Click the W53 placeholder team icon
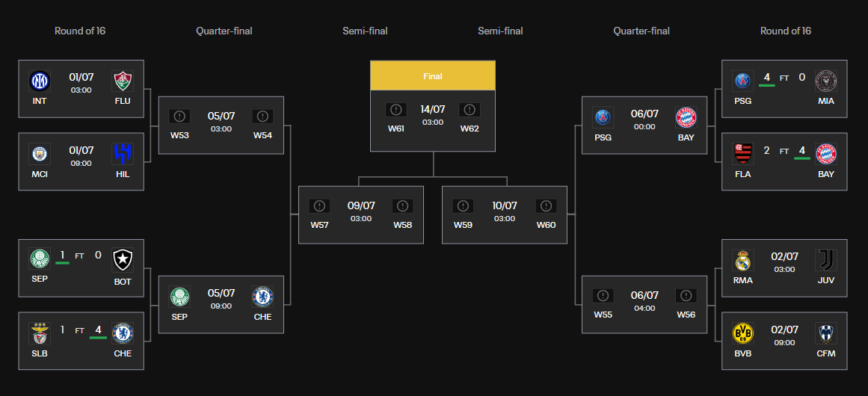This screenshot has height=396, width=868. pos(179,117)
